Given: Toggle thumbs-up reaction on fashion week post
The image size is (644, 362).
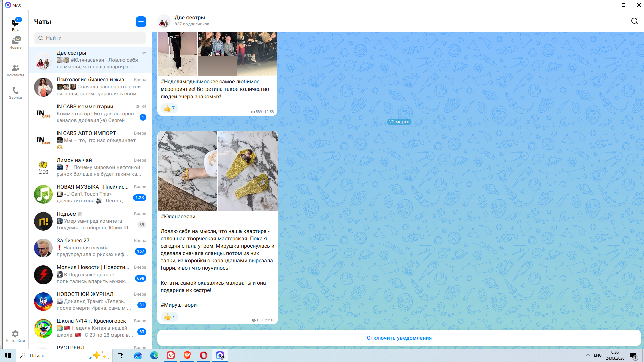Looking at the screenshot, I should tap(169, 108).
